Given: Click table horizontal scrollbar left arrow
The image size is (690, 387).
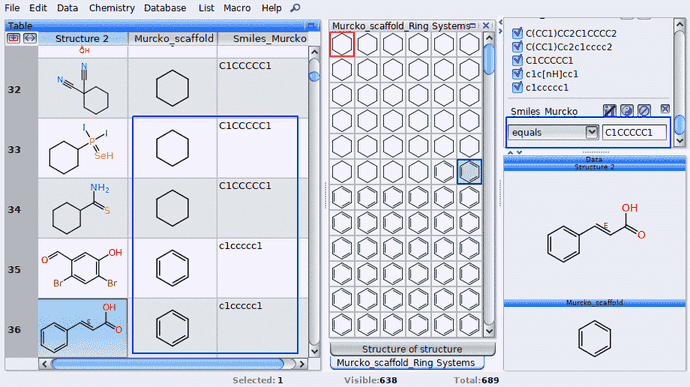Looking at the screenshot, I should [44, 364].
